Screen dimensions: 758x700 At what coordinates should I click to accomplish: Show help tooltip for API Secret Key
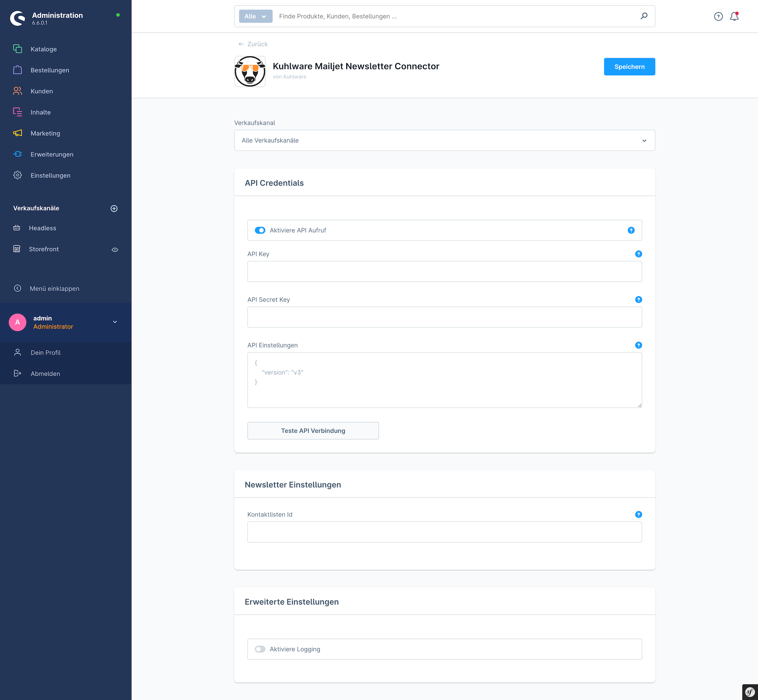point(638,300)
